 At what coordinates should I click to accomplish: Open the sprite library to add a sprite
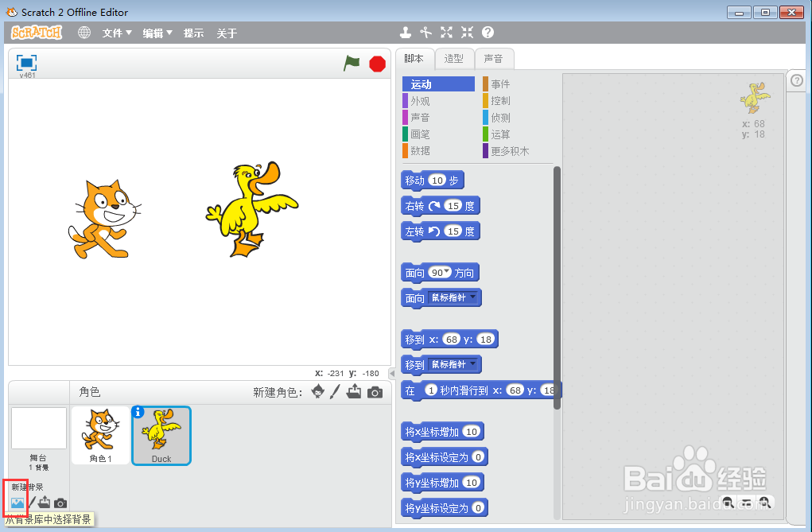pos(316,392)
